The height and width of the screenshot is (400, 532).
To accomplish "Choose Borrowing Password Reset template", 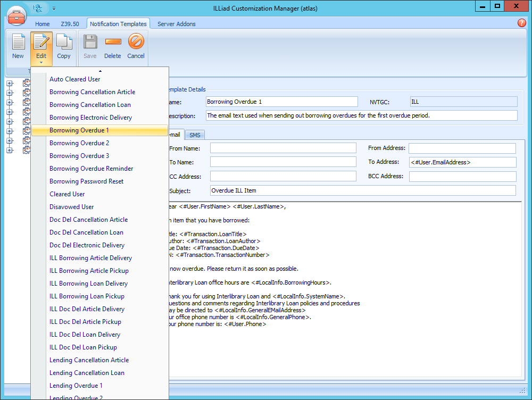I will point(85,181).
